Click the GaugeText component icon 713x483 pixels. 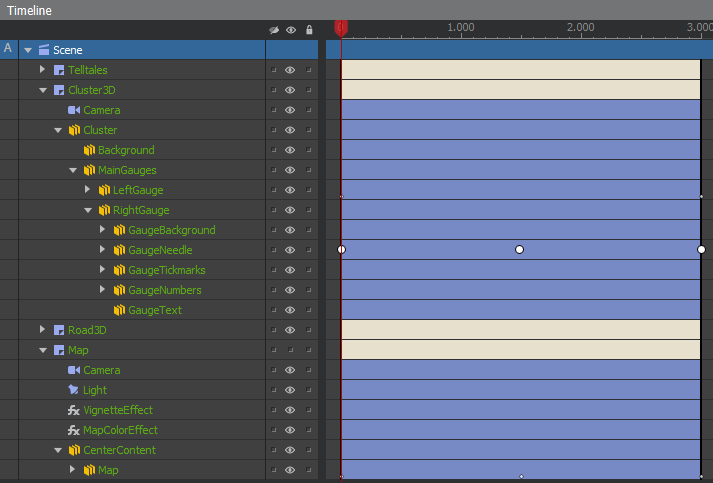pos(118,310)
